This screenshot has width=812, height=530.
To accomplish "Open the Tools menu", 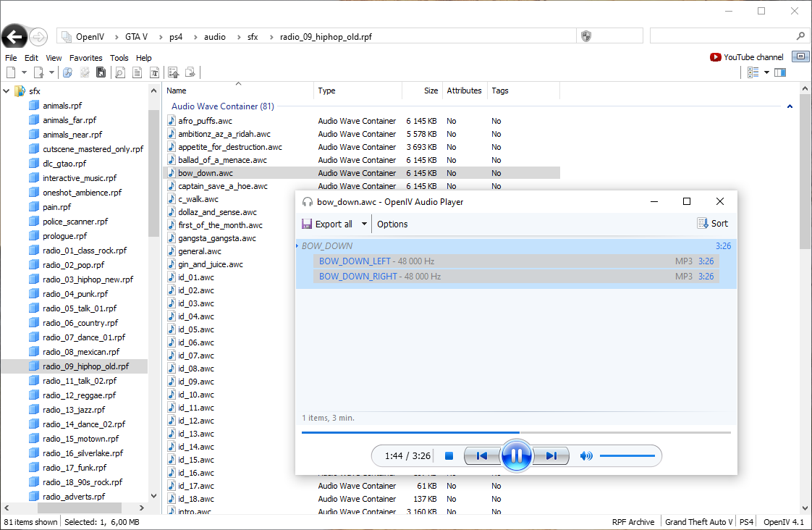I will click(119, 58).
